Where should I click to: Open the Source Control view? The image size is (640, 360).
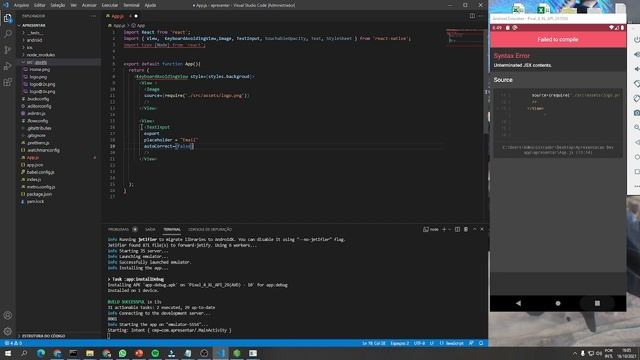coord(8,50)
